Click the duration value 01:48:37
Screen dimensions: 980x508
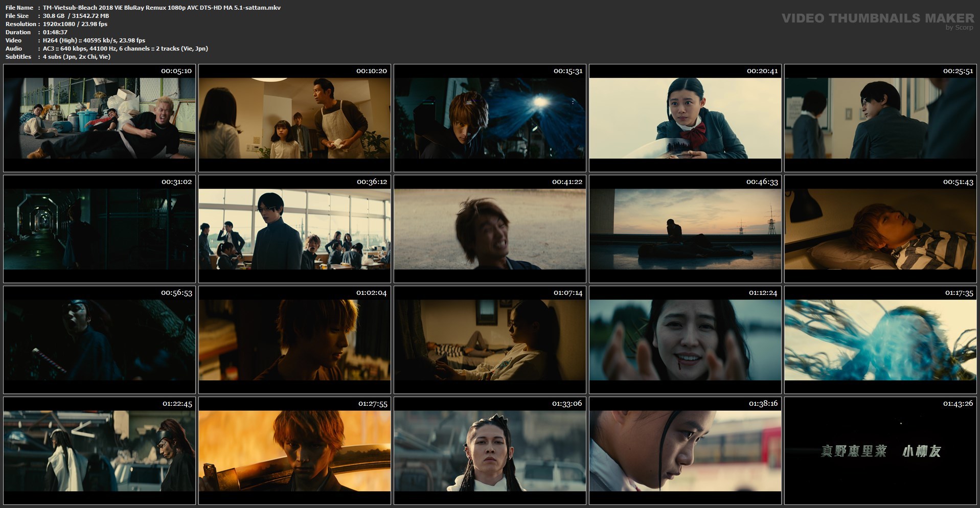pos(55,32)
